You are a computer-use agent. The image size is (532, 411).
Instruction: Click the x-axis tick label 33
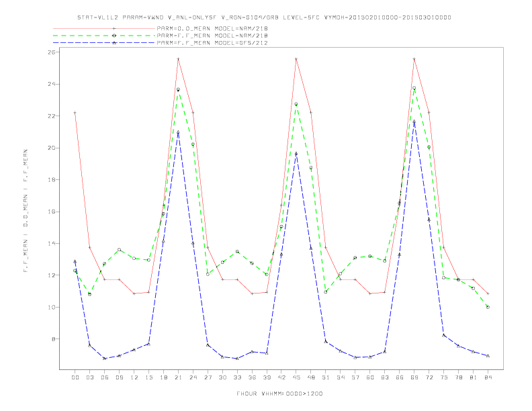(x=237, y=377)
